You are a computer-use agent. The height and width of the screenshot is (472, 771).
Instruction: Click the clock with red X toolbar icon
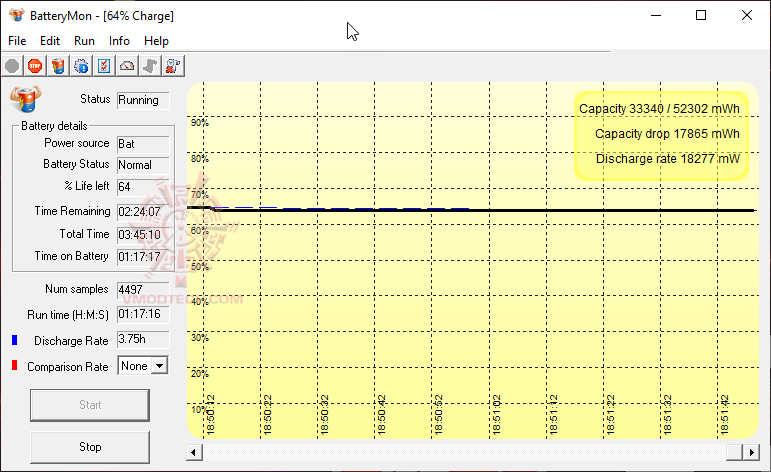tap(173, 66)
